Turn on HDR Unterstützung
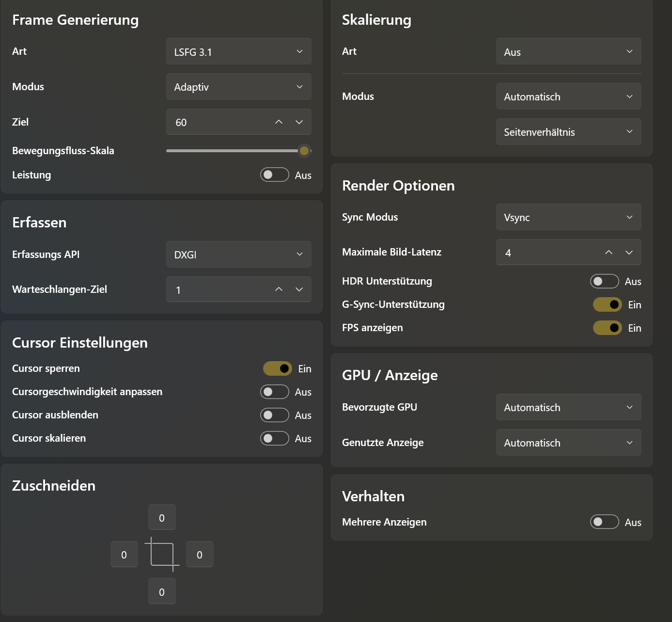The width and height of the screenshot is (672, 622). (x=604, y=281)
